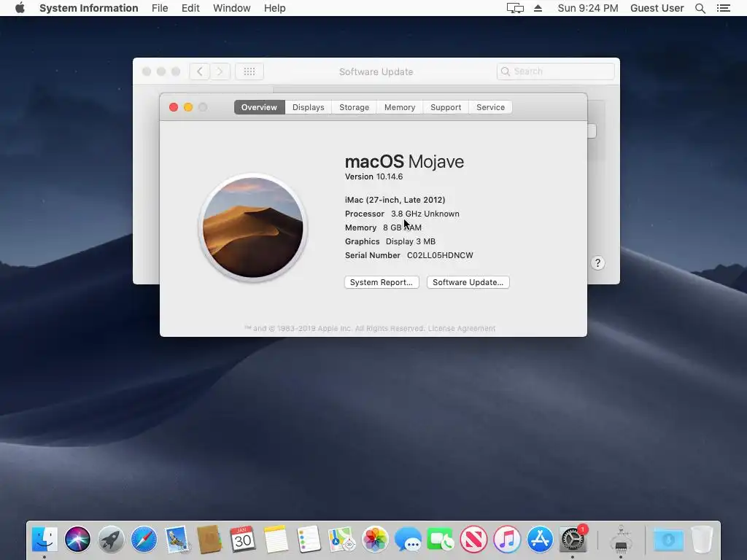Launch Siri from the Dock
The image size is (747, 560).
[x=77, y=540]
